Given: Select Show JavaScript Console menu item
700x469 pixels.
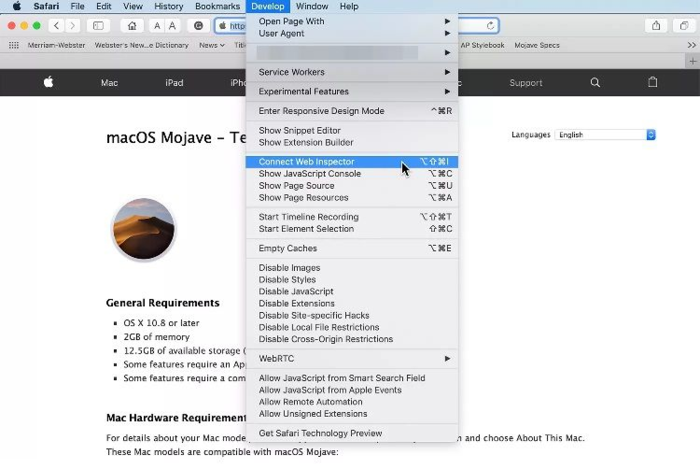Looking at the screenshot, I should [x=309, y=174].
